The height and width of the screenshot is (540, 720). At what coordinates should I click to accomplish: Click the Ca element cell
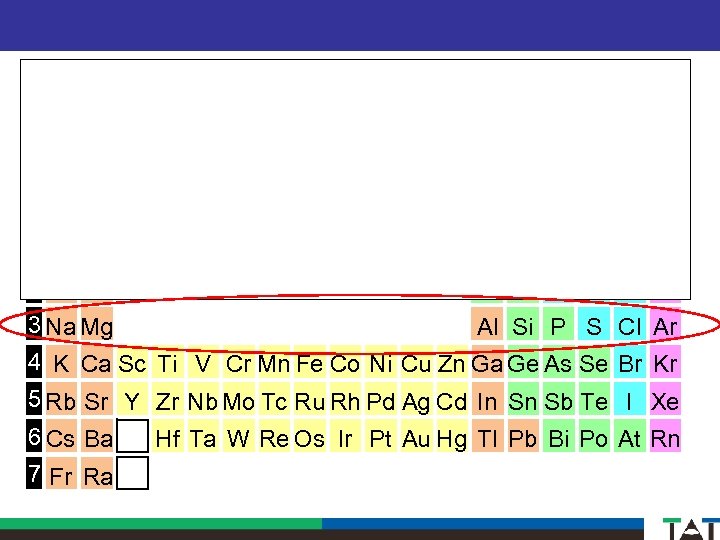point(97,362)
